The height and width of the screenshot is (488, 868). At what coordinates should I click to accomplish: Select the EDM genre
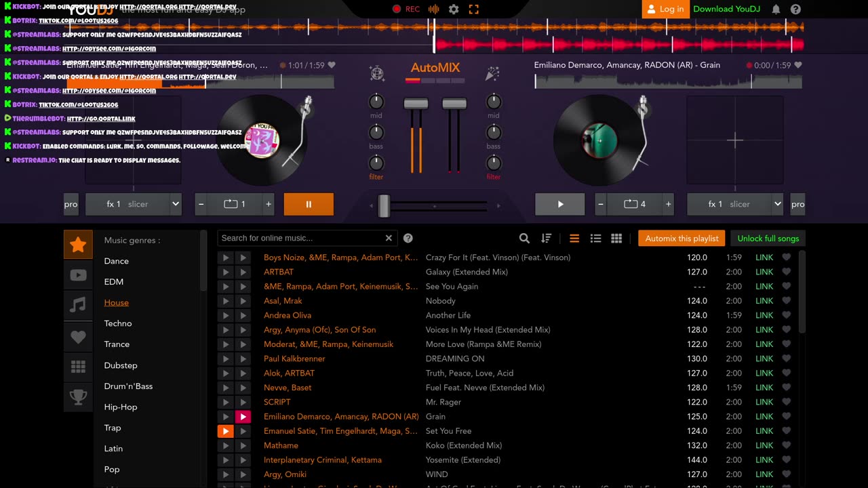coord(114,282)
